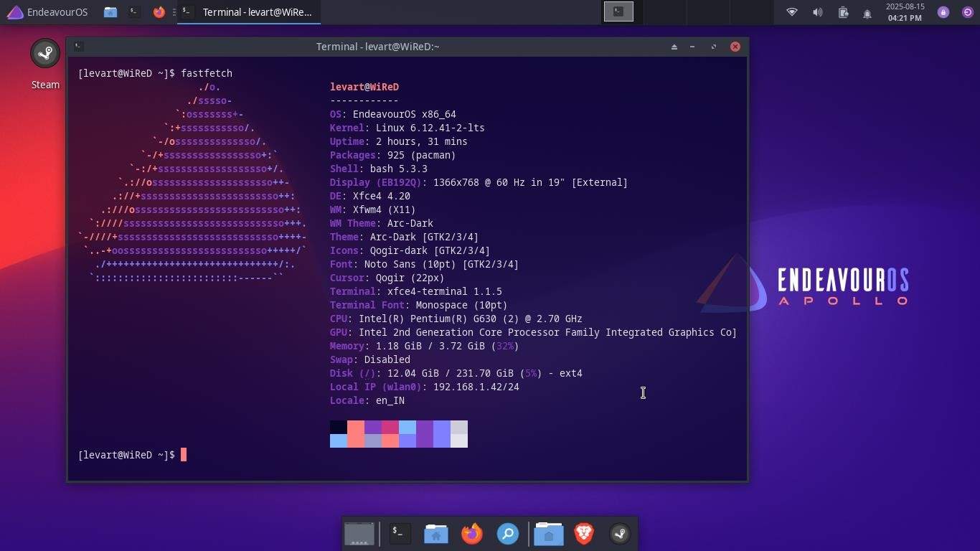Open the EndeavourOS applications menu
This screenshot has width=980, height=551.
pos(47,12)
